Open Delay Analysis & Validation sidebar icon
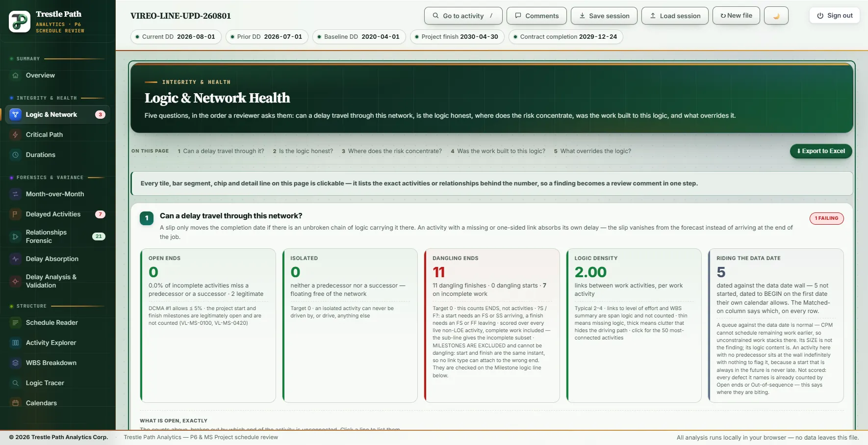868x445 pixels. coord(15,281)
